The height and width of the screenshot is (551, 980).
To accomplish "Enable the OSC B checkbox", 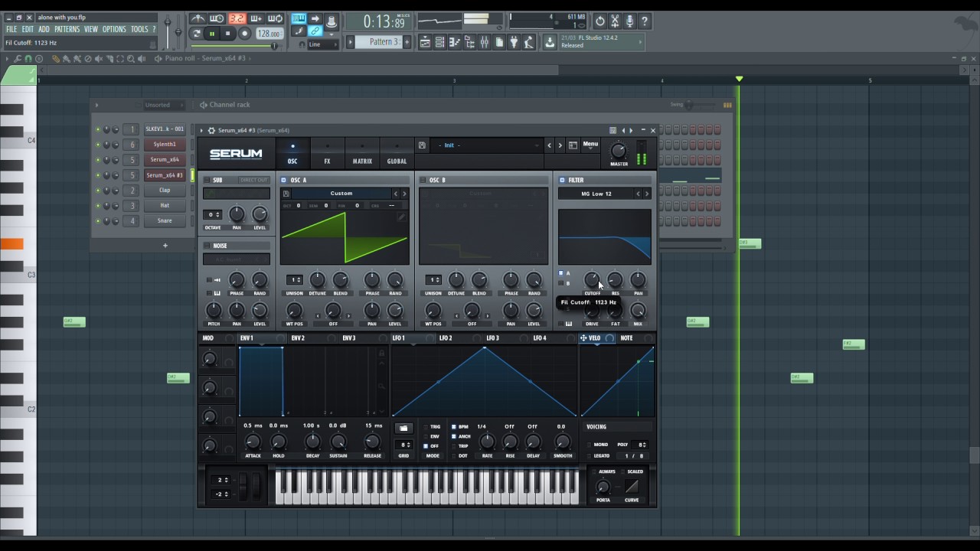I will coord(423,180).
